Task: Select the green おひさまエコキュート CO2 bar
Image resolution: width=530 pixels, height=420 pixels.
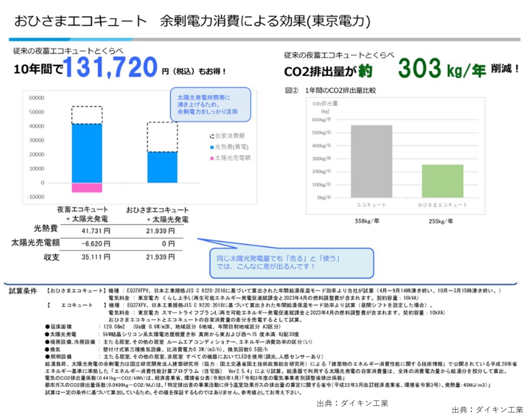Action: (442, 181)
